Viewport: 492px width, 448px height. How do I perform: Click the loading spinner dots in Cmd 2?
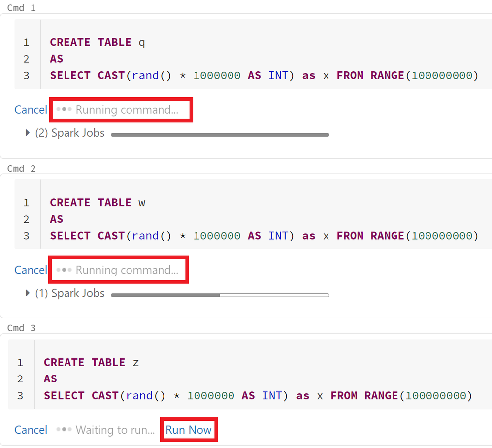coord(64,270)
